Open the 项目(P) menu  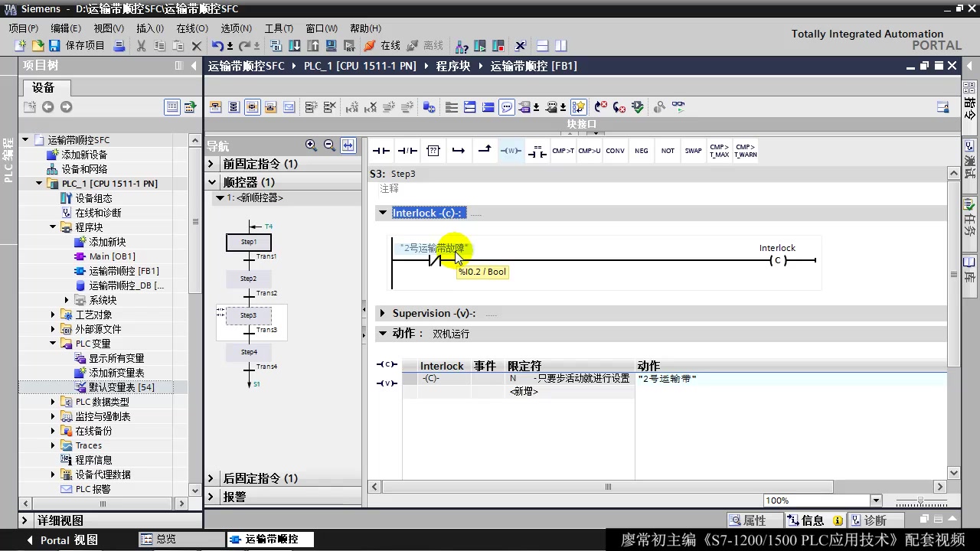tap(24, 28)
